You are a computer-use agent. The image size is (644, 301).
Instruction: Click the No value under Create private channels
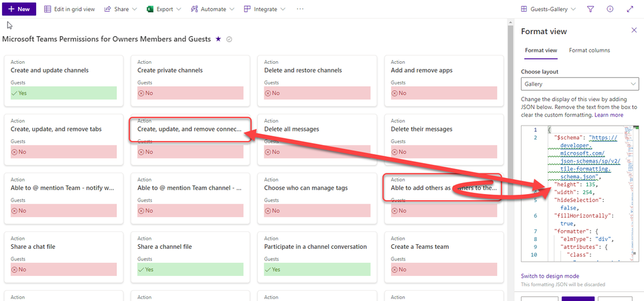[x=190, y=93]
